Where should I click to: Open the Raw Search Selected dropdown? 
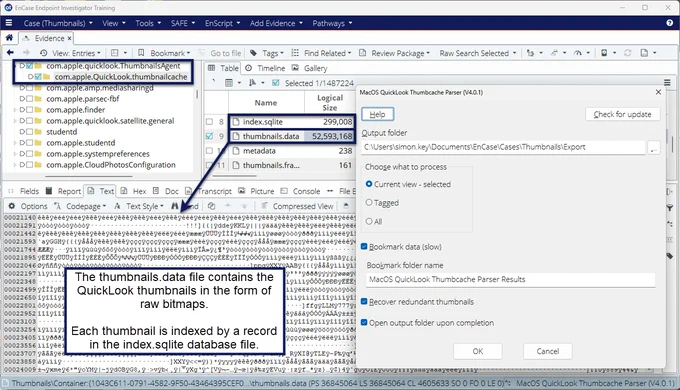pyautogui.click(x=478, y=53)
